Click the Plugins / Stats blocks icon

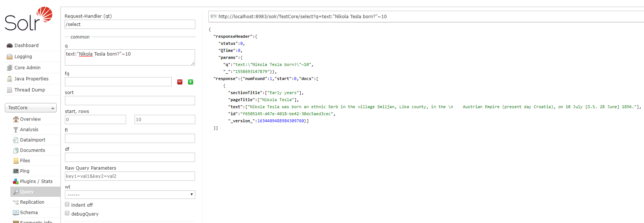(x=16, y=182)
